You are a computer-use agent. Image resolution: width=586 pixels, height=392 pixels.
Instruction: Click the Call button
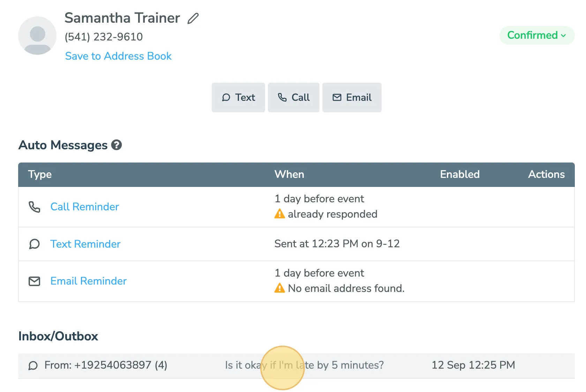[x=293, y=98]
